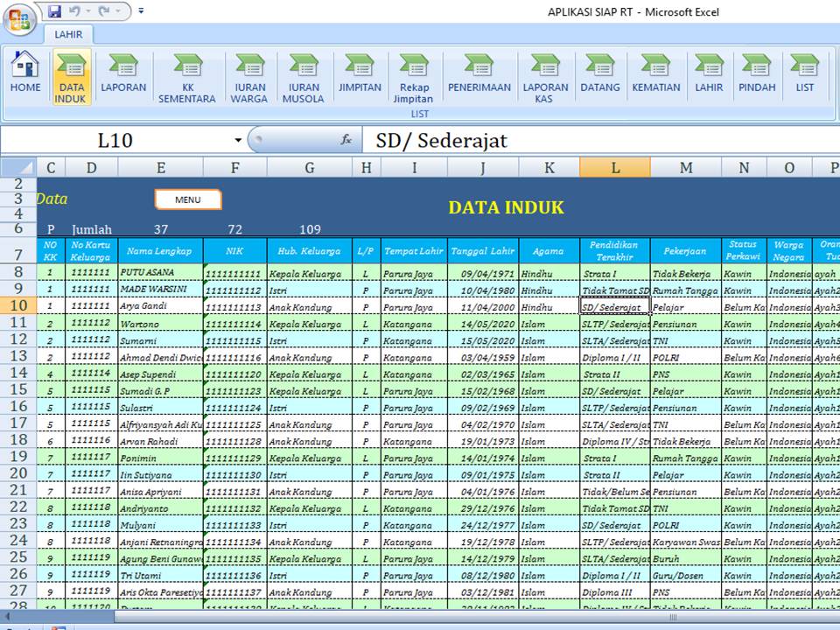Click the formula bar with SD/ Sederajat

pyautogui.click(x=601, y=140)
